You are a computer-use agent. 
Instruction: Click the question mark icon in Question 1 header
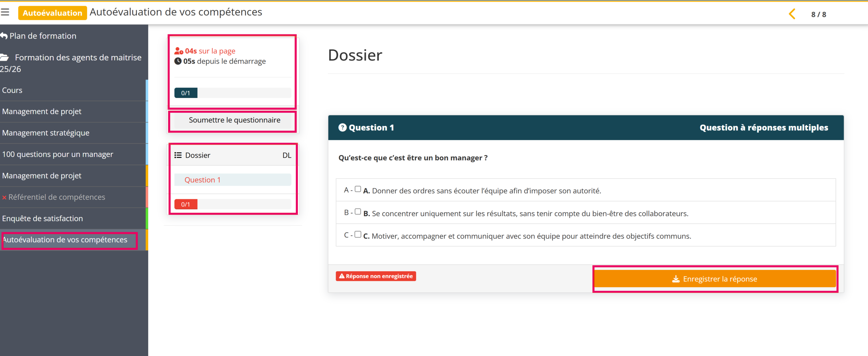[x=342, y=127]
